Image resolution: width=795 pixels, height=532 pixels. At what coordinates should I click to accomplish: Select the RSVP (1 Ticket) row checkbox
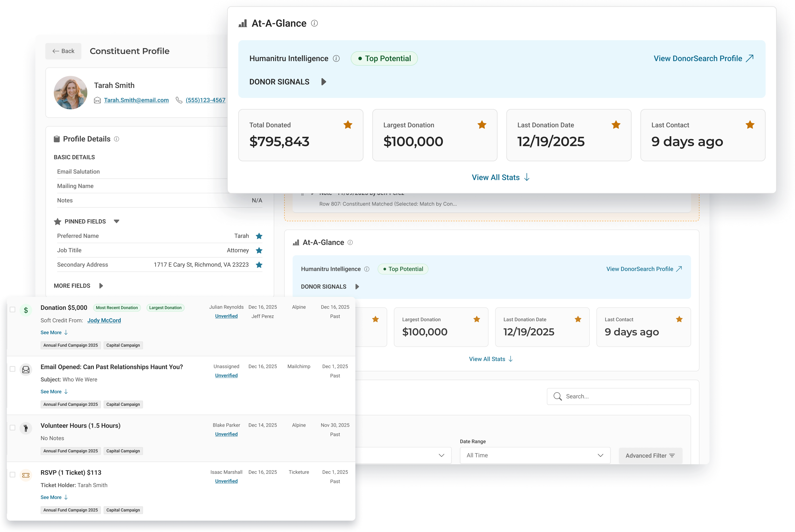click(x=13, y=475)
